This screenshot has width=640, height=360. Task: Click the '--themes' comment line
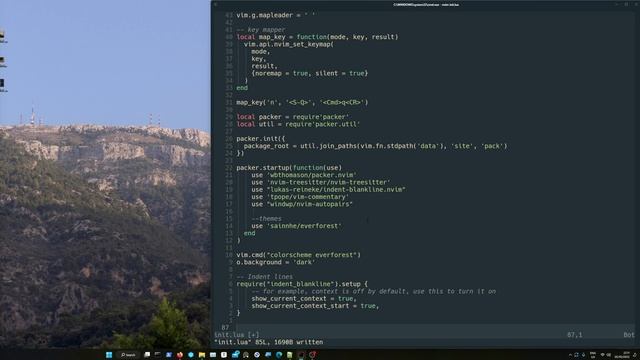pos(267,219)
